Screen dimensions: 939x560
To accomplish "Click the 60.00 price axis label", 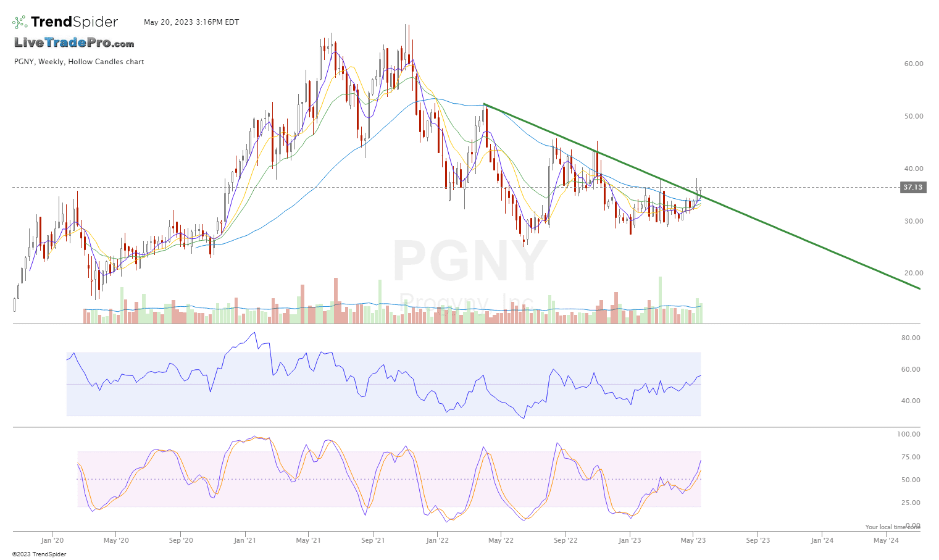I will click(x=913, y=64).
